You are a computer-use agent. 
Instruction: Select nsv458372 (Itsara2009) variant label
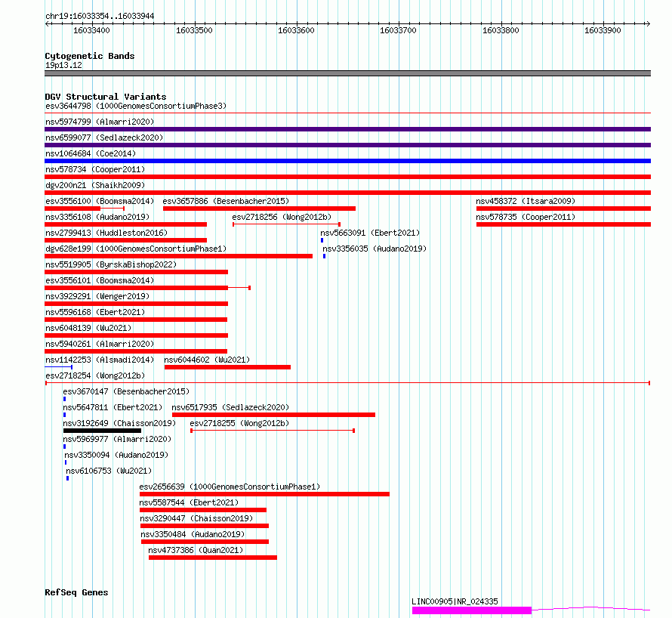526,201
